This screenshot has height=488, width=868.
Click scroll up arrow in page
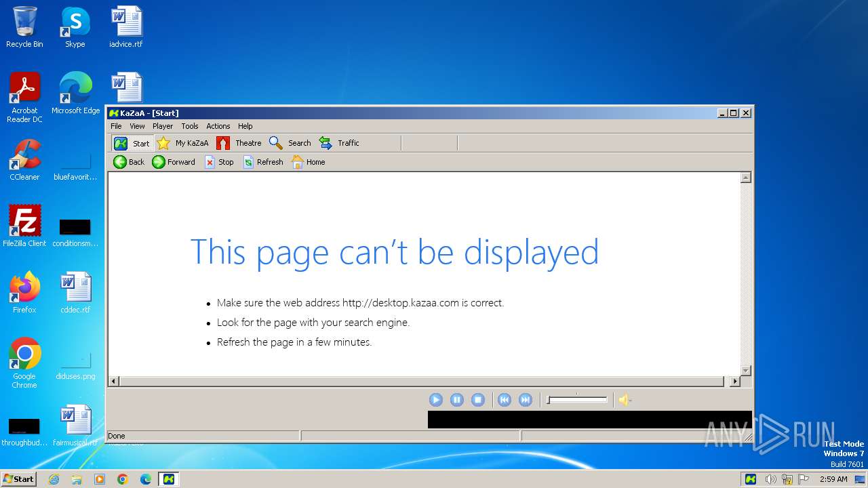[x=746, y=178]
